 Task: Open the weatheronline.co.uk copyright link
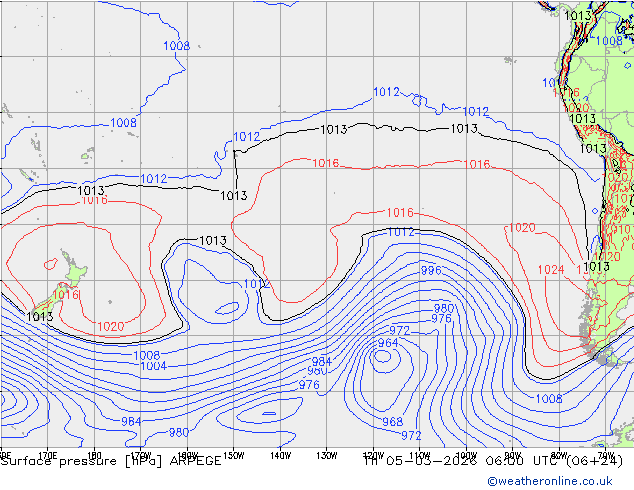click(550, 481)
